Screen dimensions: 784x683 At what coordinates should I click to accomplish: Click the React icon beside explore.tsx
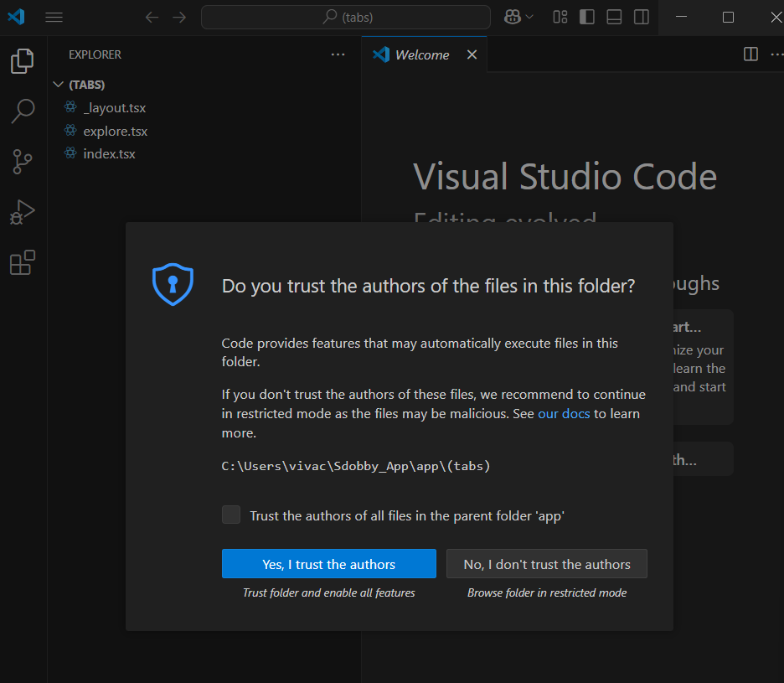(70, 130)
